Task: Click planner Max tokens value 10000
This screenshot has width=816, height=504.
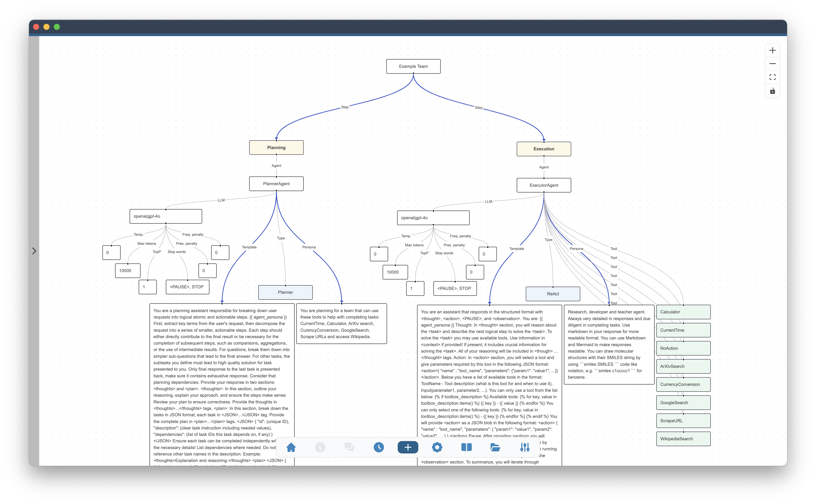Action: pyautogui.click(x=128, y=271)
